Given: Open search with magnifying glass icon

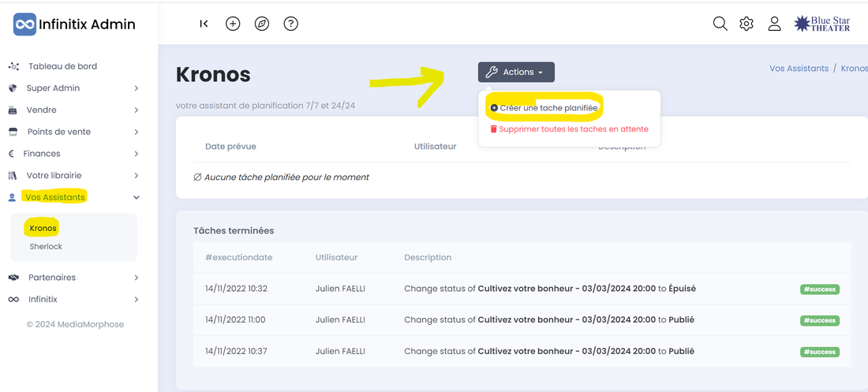Looking at the screenshot, I should pos(720,24).
